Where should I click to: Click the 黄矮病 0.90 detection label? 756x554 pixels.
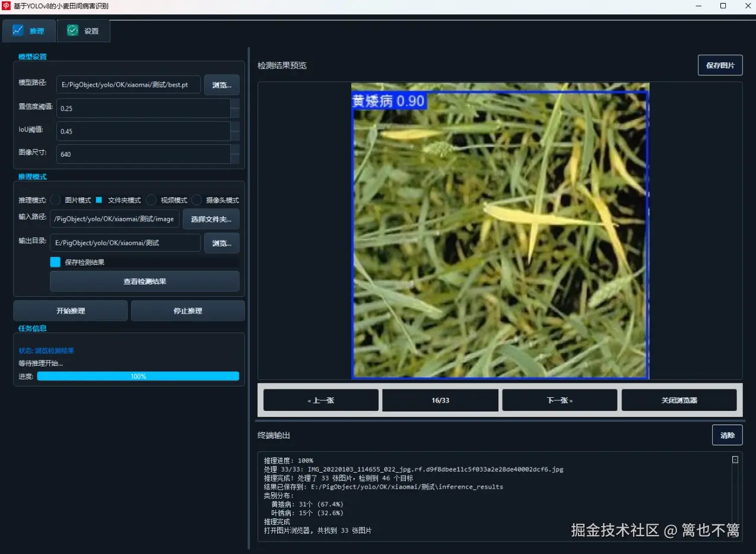[389, 101]
